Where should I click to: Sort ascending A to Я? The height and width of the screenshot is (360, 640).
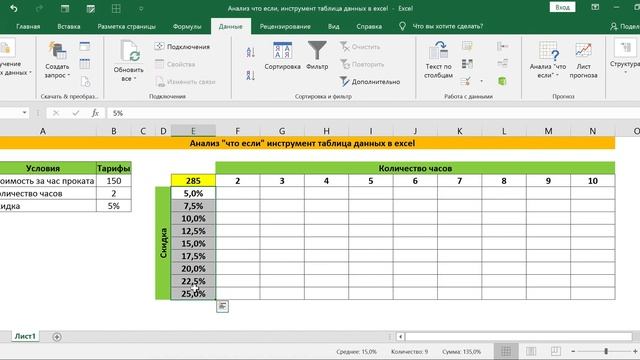pos(251,52)
